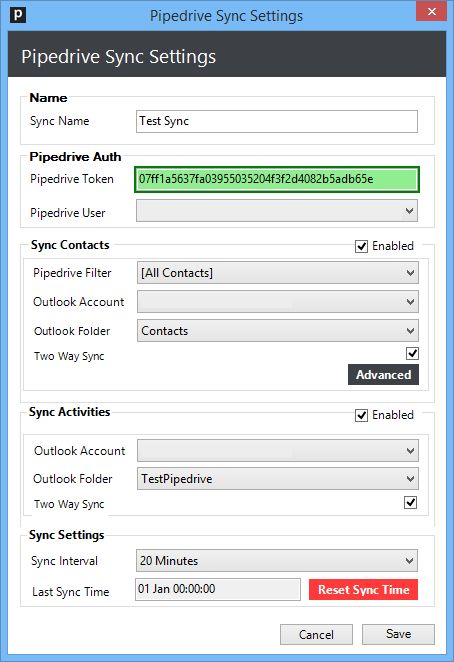The width and height of the screenshot is (454, 662).
Task: Click the Pipedrive Auth section heading
Action: point(75,157)
